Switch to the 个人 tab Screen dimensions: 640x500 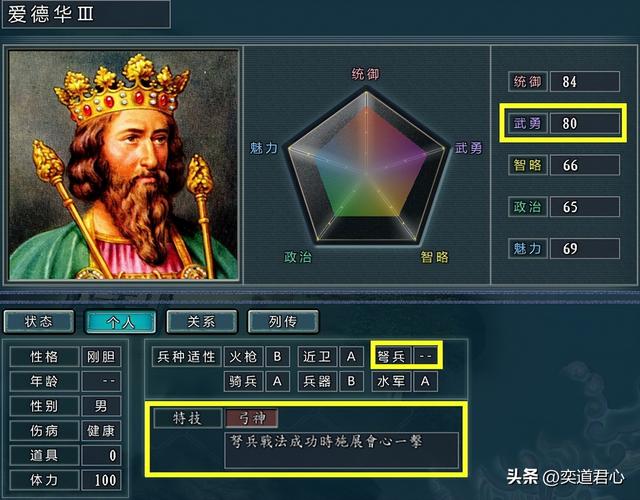pyautogui.click(x=120, y=322)
